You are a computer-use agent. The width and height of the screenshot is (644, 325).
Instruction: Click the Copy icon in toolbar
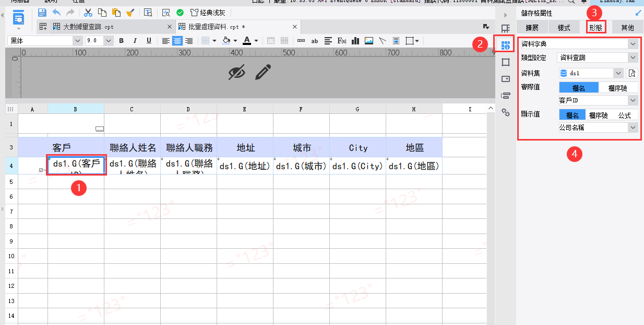(x=102, y=12)
